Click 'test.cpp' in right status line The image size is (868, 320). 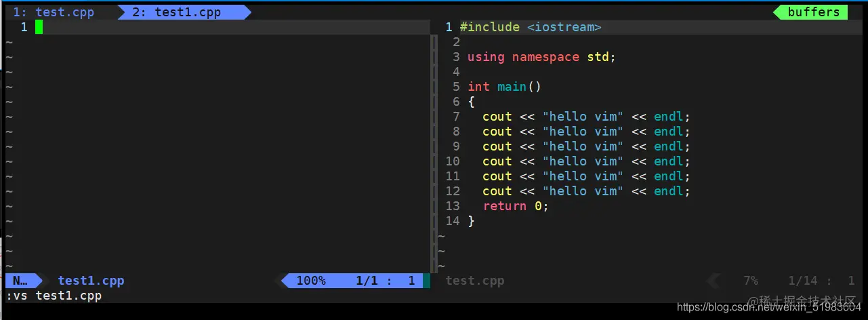coord(475,281)
